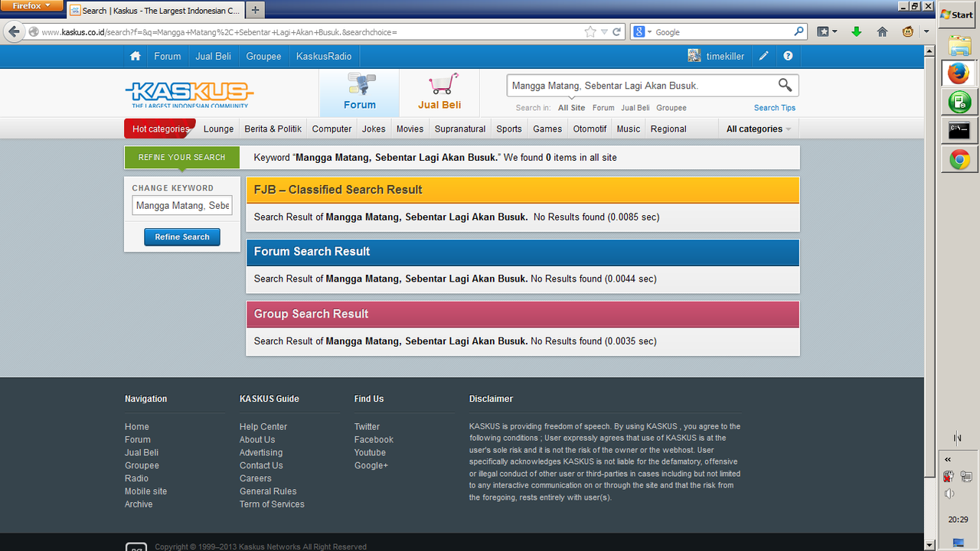This screenshot has height=551, width=980.
Task: Open Groupee in top navigation
Action: [x=263, y=56]
